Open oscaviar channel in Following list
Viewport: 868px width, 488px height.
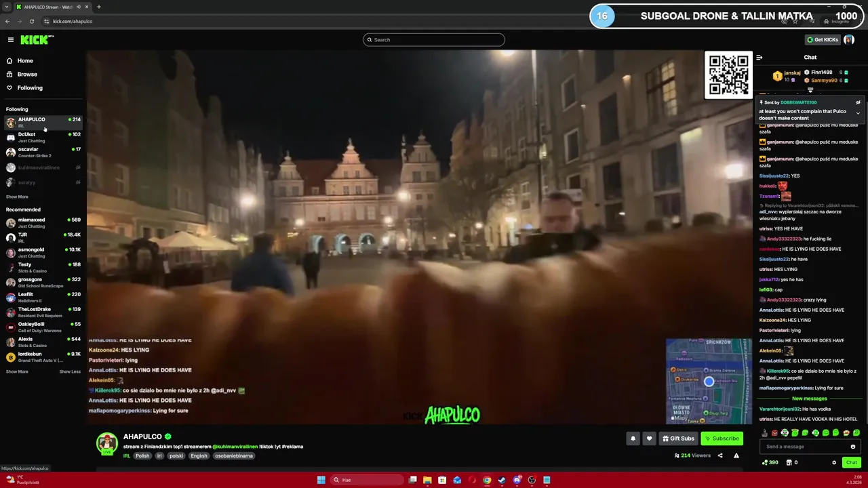coord(43,152)
